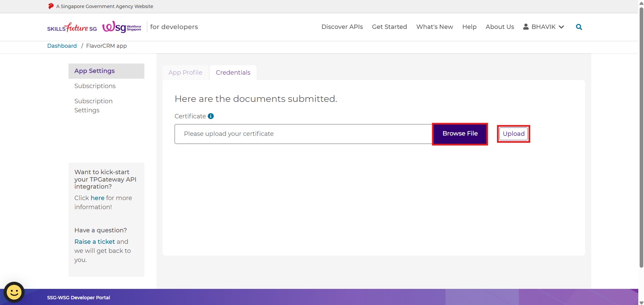Click the certificate upload text field
Image resolution: width=644 pixels, height=305 pixels.
[x=303, y=134]
